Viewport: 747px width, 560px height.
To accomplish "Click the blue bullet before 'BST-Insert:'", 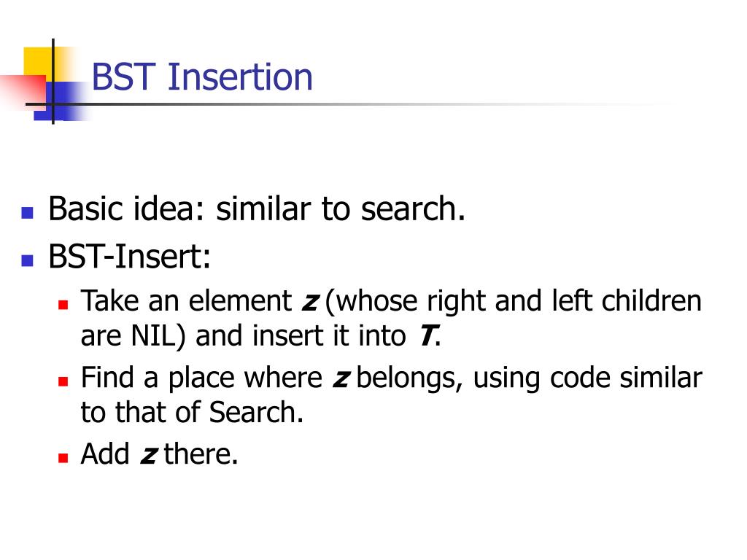I will 28,260.
